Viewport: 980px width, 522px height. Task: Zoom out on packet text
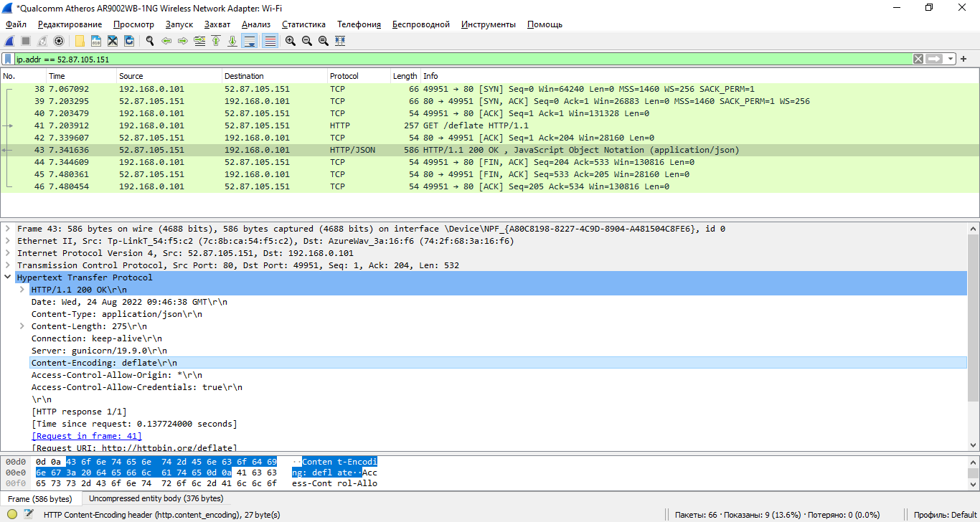tap(307, 41)
